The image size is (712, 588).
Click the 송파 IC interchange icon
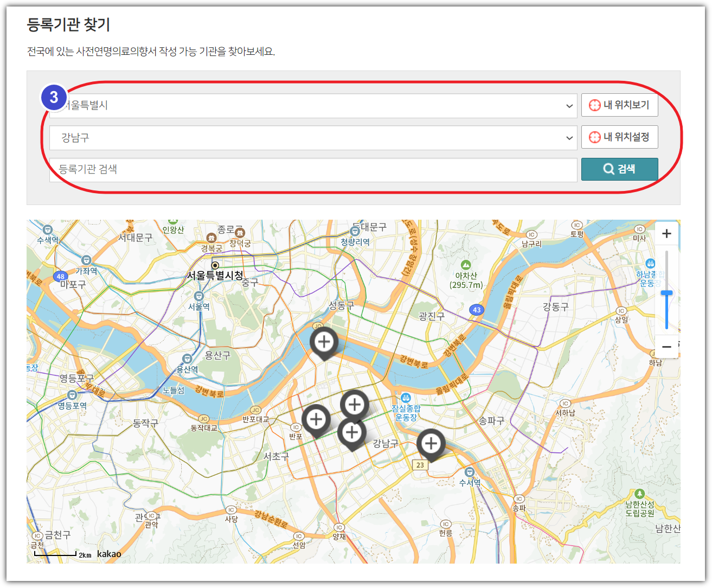tap(519, 499)
